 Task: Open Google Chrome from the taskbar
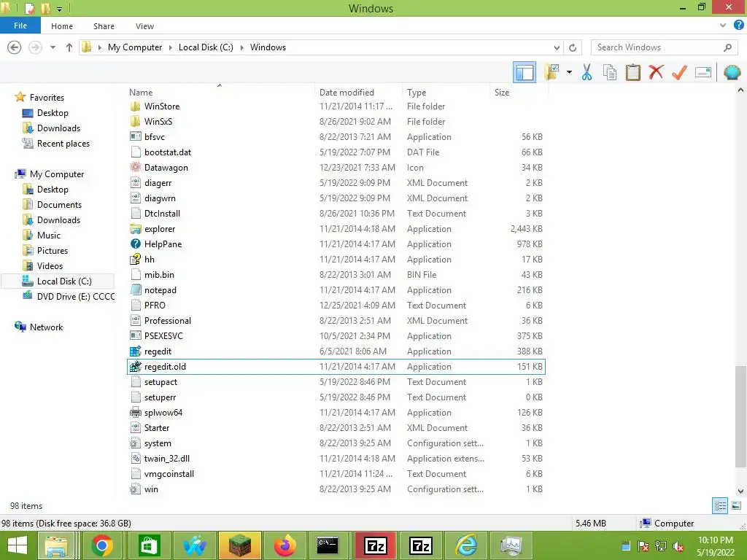(x=101, y=545)
